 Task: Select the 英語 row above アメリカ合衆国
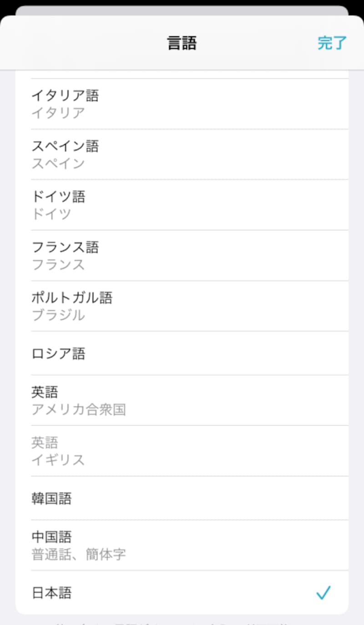(45, 392)
